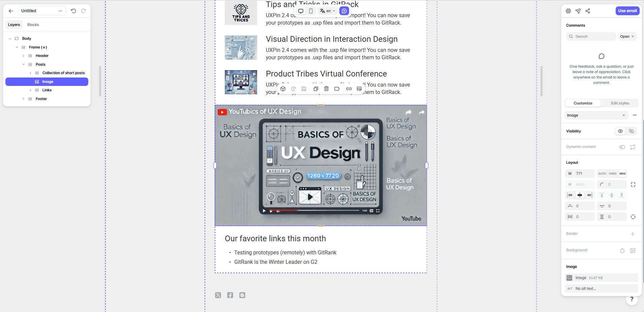Toggle the comments mode button
This screenshot has width=644, height=312.
pos(344,11)
